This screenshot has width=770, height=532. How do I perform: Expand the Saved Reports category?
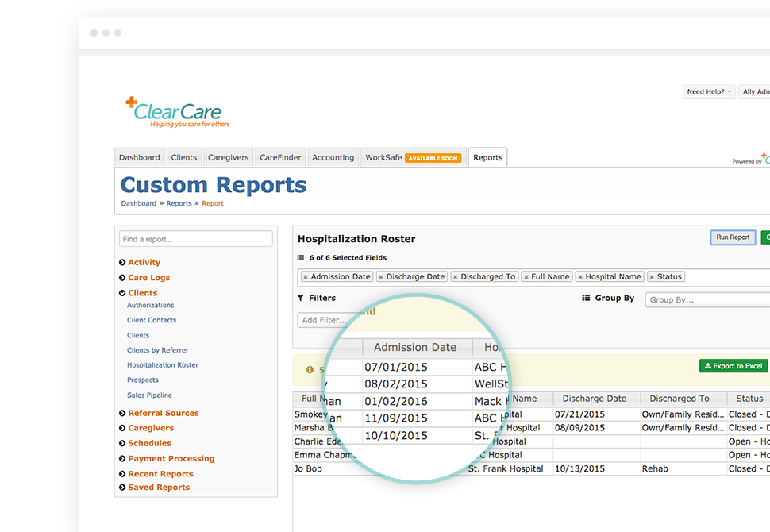click(122, 488)
